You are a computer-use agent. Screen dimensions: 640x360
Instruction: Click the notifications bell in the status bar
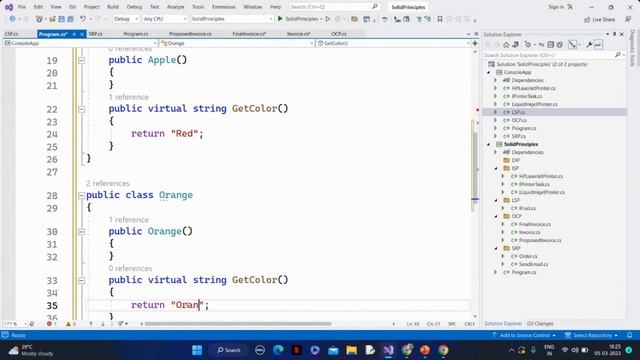[629, 335]
